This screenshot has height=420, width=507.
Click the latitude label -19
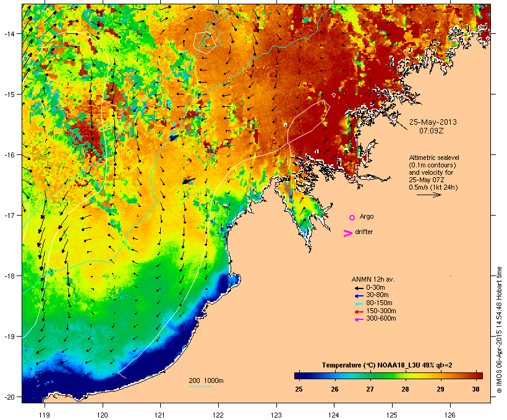pyautogui.click(x=9, y=337)
